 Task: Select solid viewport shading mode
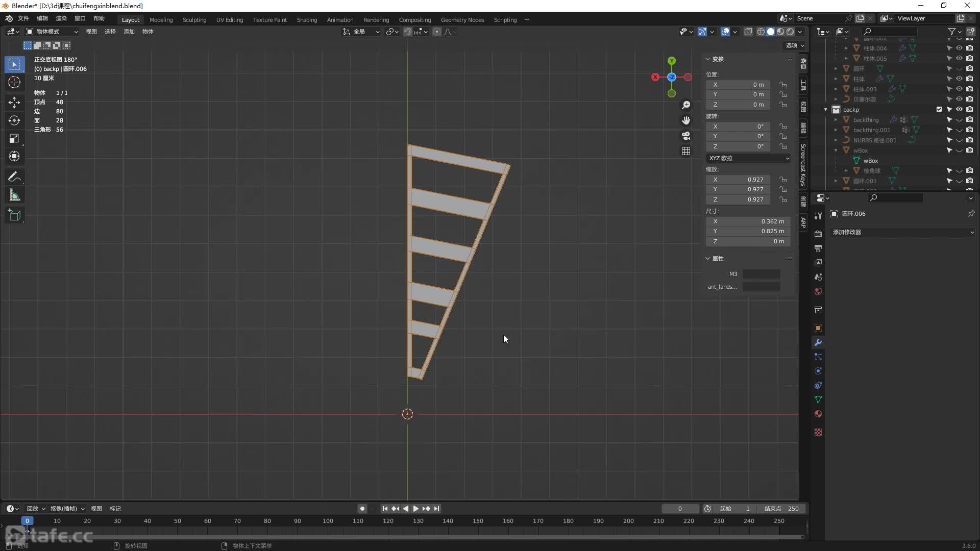[x=771, y=32]
